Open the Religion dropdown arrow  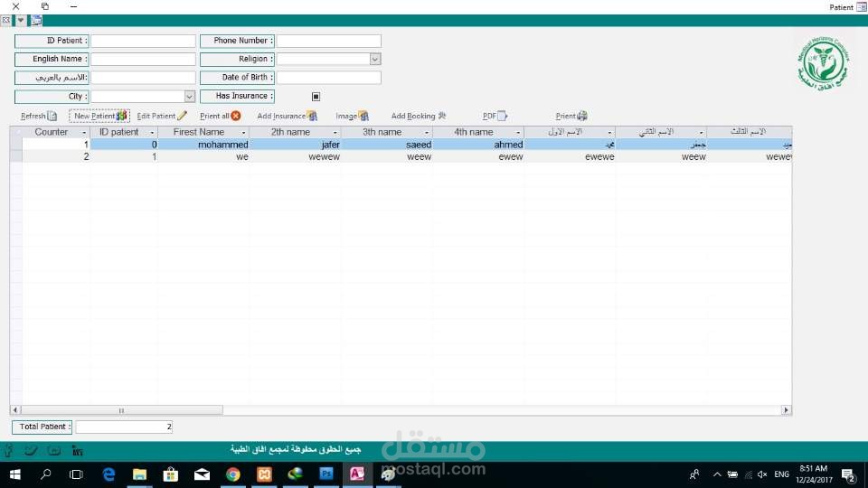[x=374, y=60]
